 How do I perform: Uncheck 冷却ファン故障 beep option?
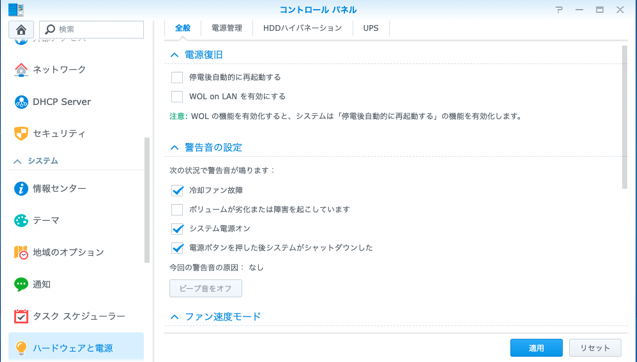coord(177,190)
